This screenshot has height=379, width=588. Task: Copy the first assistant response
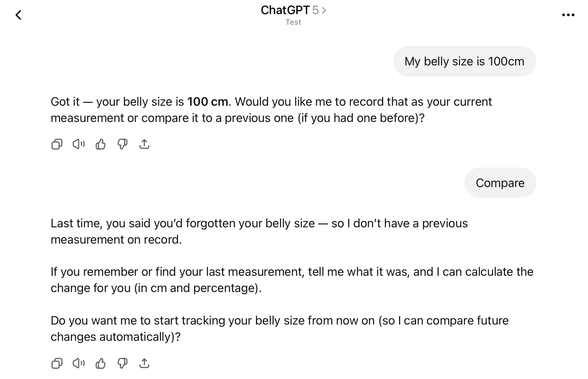coord(57,144)
